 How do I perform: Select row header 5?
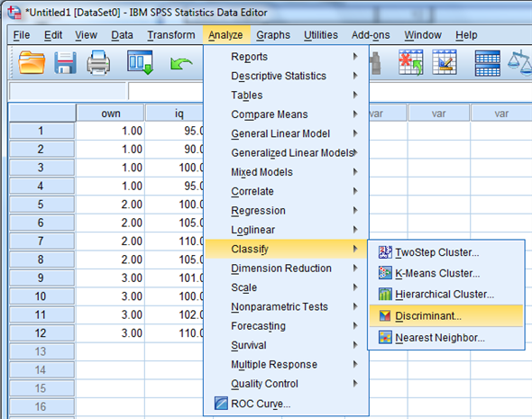[x=41, y=204]
